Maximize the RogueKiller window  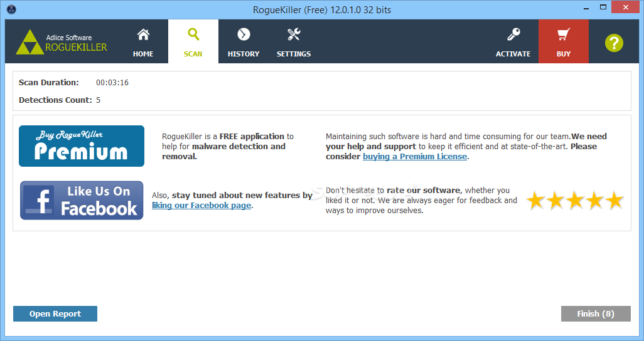click(603, 8)
